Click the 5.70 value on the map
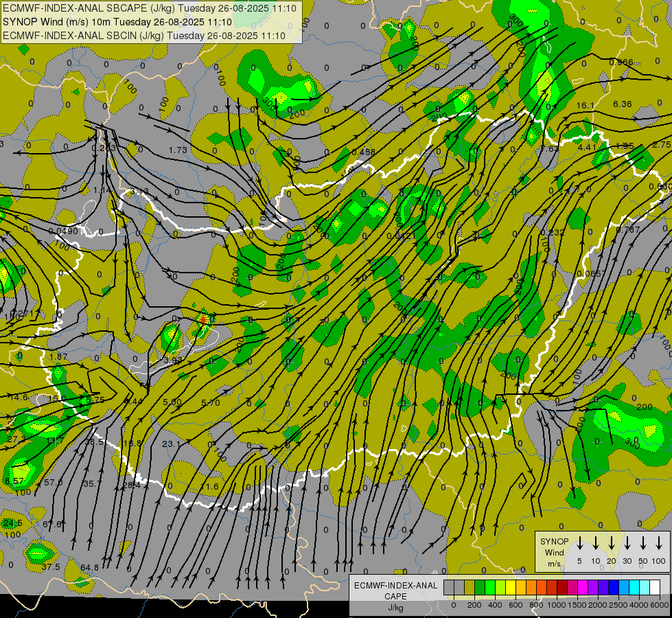The image size is (672, 618). coord(211,402)
